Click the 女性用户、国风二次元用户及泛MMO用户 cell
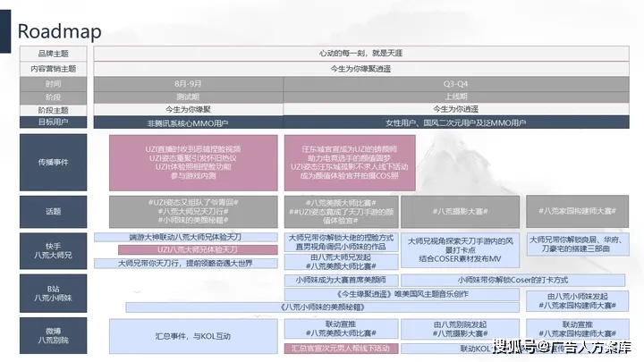 point(456,122)
